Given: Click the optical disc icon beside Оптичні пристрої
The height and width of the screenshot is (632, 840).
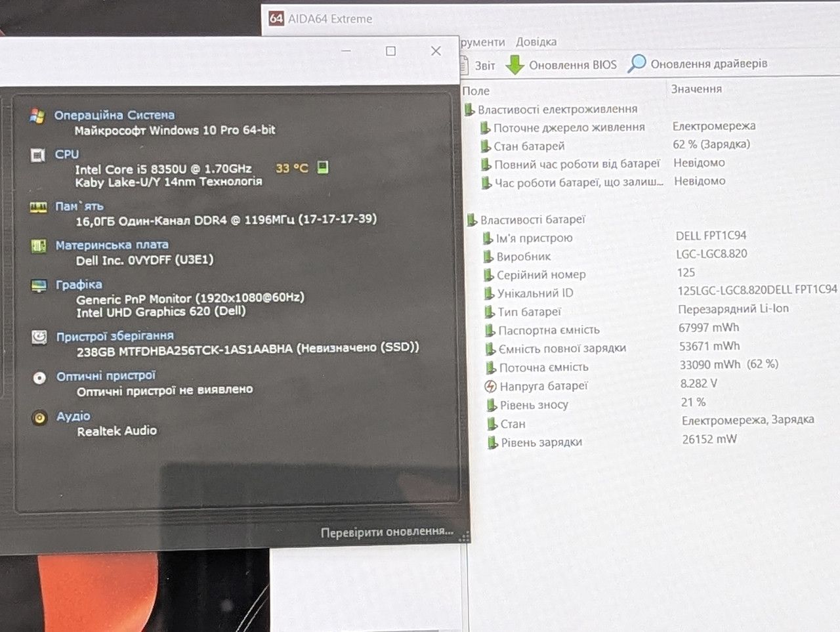Looking at the screenshot, I should click(x=39, y=377).
